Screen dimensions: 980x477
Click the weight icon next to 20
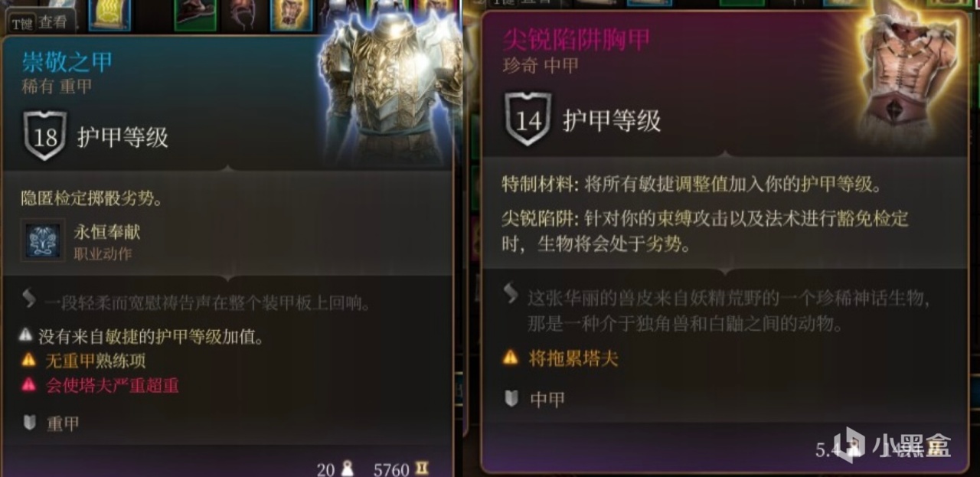(347, 468)
